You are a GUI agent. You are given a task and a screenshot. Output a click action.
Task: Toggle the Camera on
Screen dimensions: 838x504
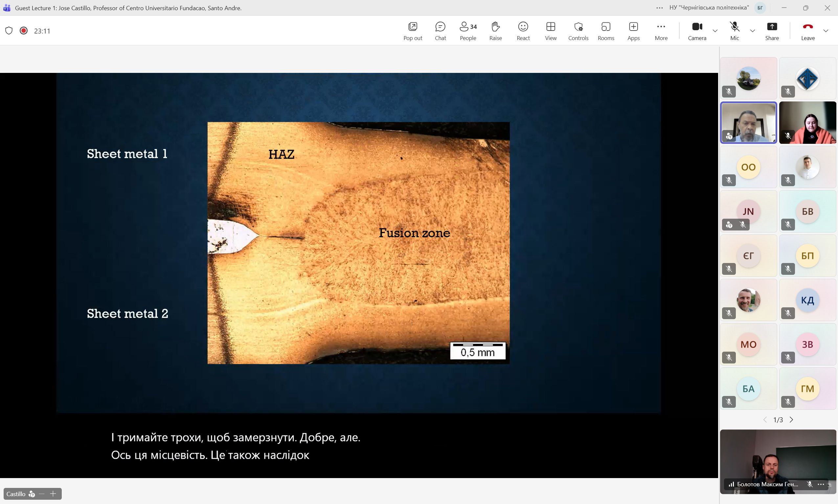click(x=697, y=31)
